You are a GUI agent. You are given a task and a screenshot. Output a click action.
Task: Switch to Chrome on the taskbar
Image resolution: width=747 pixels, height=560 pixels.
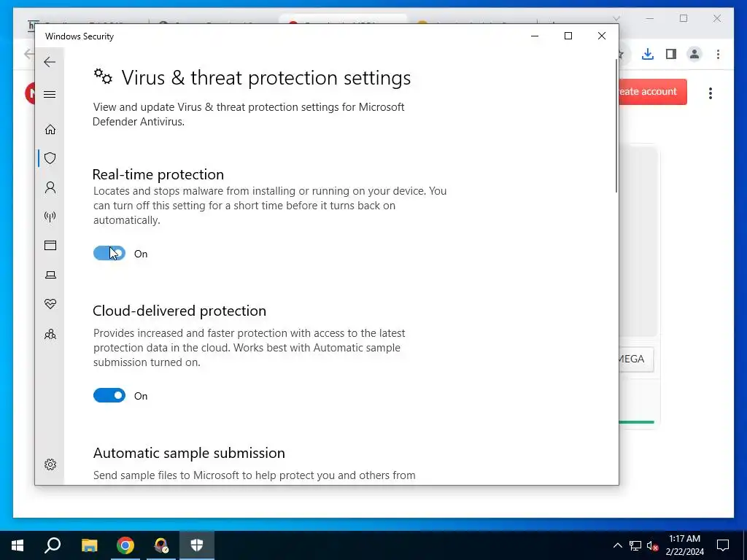click(x=125, y=545)
